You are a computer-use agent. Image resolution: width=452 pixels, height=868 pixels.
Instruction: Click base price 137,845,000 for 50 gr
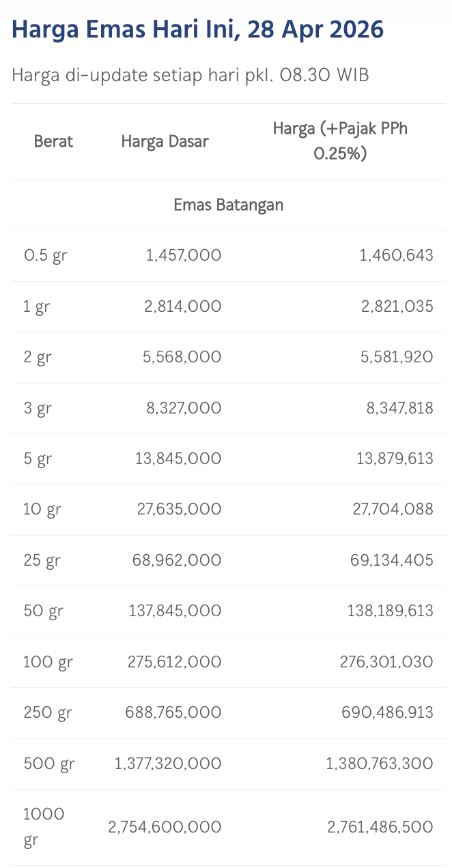175,611
